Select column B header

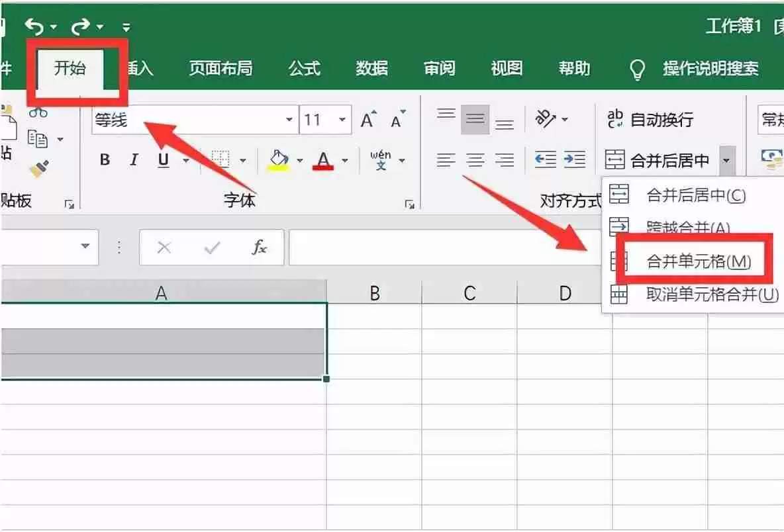pyautogui.click(x=375, y=292)
